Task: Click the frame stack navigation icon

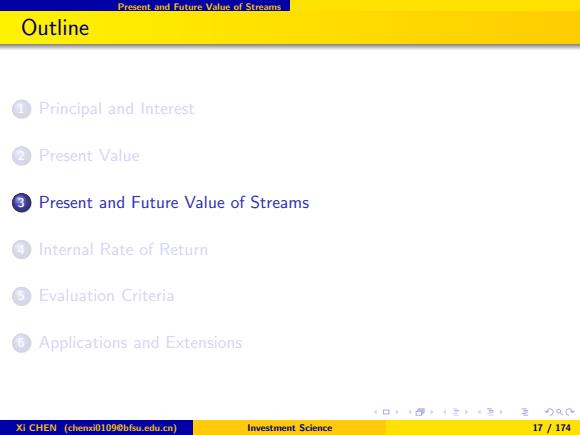Action: (420, 412)
